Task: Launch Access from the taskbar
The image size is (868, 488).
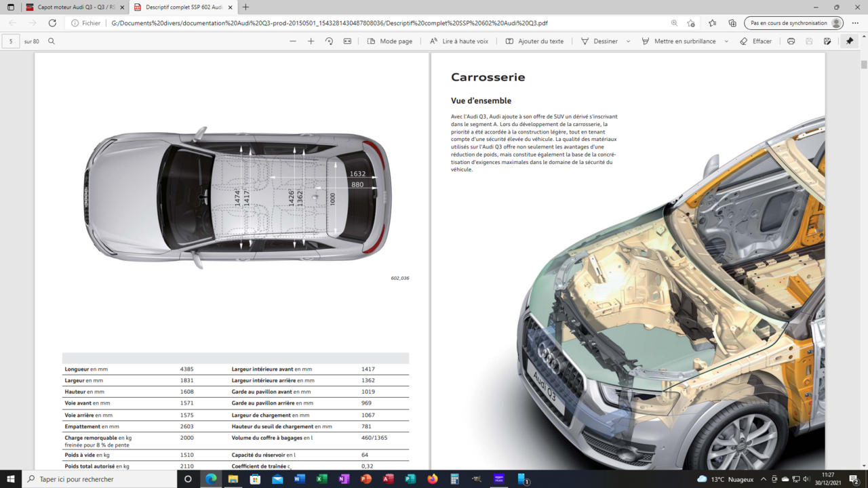Action: (388, 479)
